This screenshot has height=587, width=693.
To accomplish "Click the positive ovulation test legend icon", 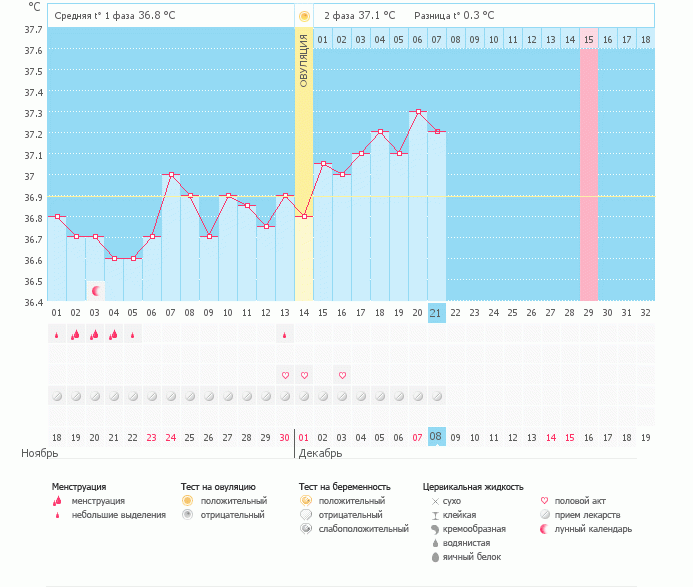I will tap(187, 500).
